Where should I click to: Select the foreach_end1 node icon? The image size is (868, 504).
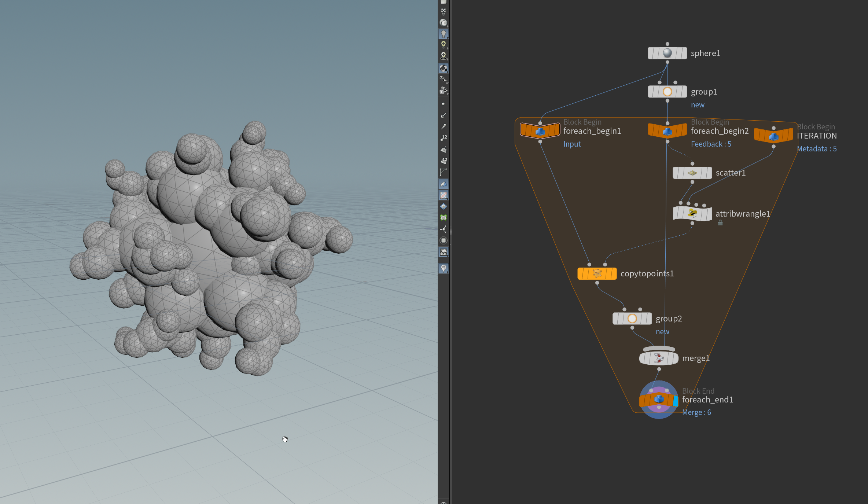point(659,400)
